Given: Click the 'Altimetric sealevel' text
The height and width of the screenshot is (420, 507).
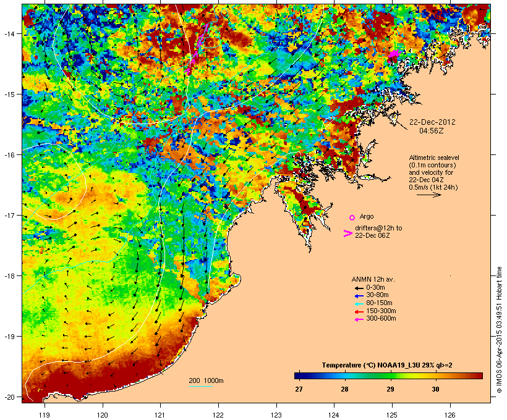Looking at the screenshot, I should (x=434, y=157).
